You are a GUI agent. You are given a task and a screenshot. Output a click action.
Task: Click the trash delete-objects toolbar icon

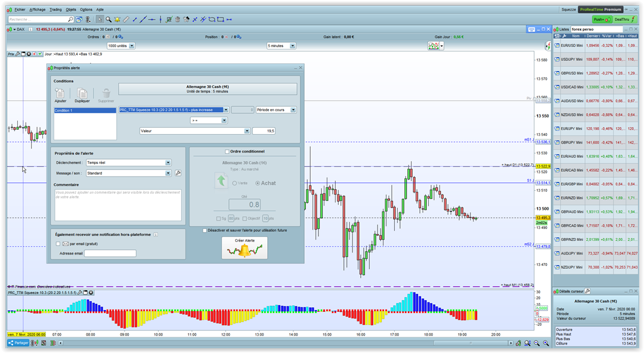(178, 19)
